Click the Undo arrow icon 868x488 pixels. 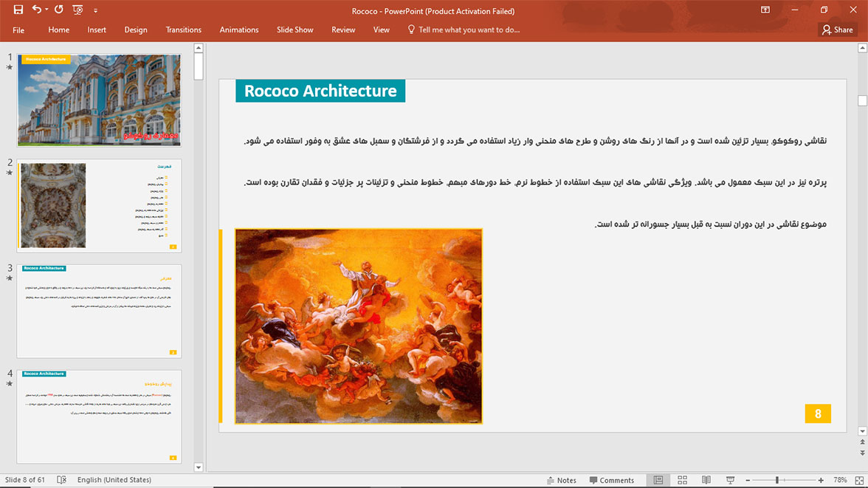click(x=37, y=10)
